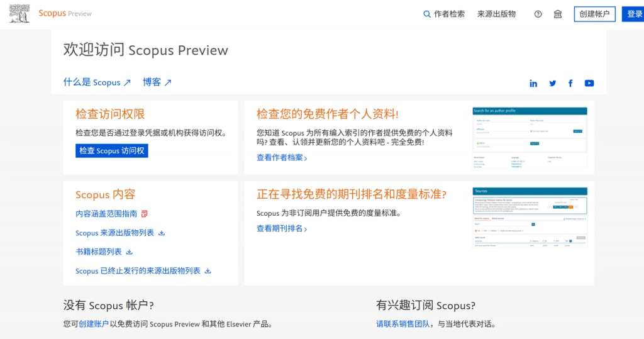The image size is (644, 339).
Task: Open the 博客 link
Action: [152, 82]
